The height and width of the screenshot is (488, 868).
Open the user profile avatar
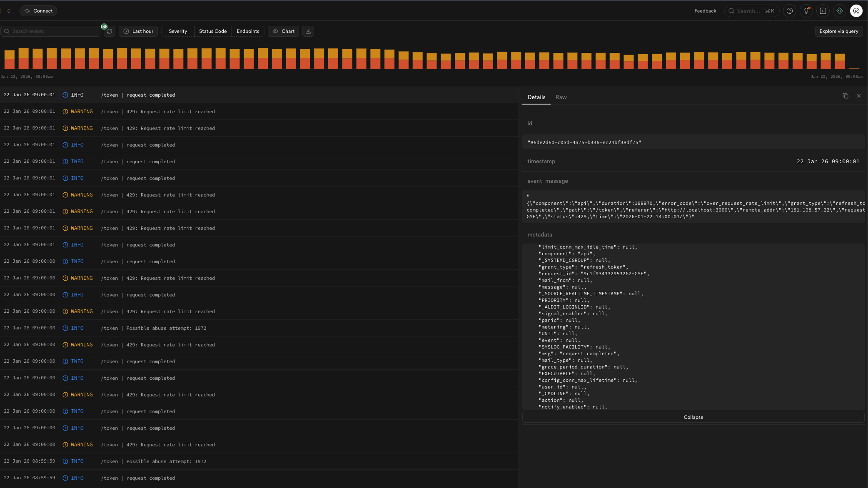(856, 11)
